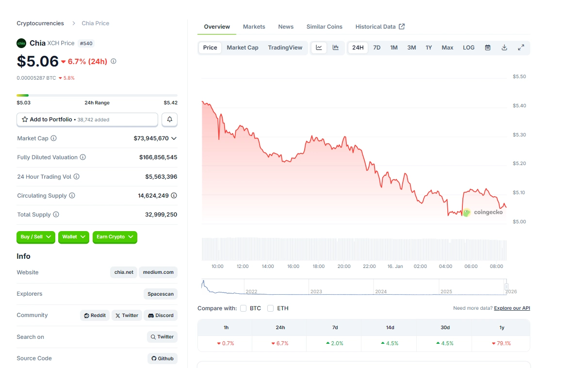
Task: Click Circulating Supply info icon
Action: click(x=72, y=196)
